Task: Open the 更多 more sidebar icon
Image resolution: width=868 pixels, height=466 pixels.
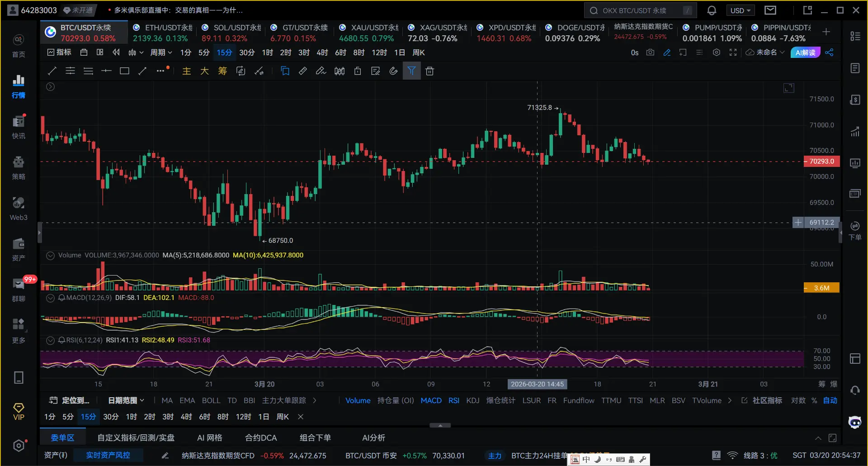Action: point(19,331)
